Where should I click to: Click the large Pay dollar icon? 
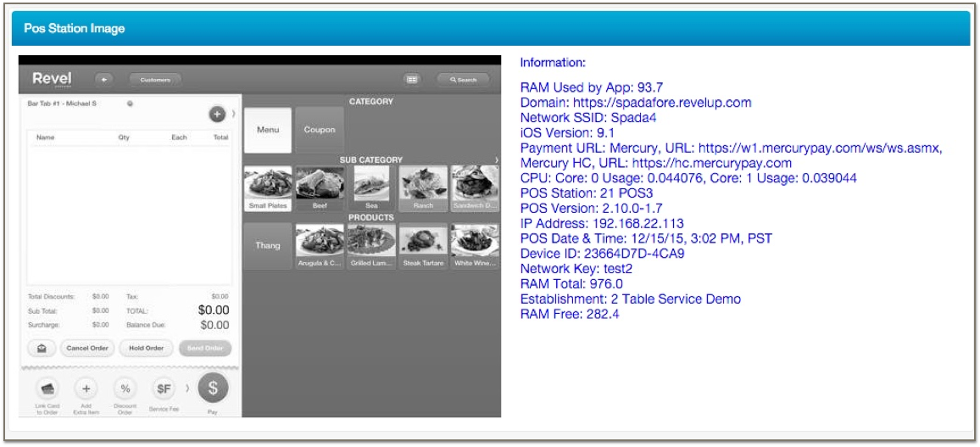tap(213, 388)
